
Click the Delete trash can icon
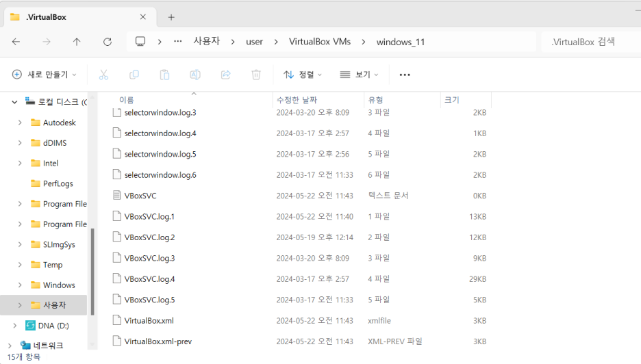coord(256,75)
